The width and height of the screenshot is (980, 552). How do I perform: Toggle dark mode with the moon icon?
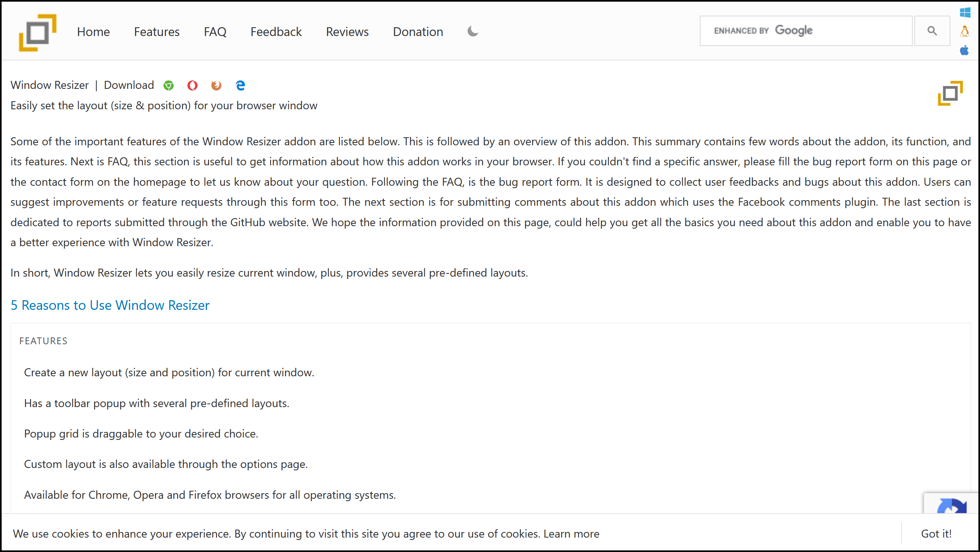point(473,31)
